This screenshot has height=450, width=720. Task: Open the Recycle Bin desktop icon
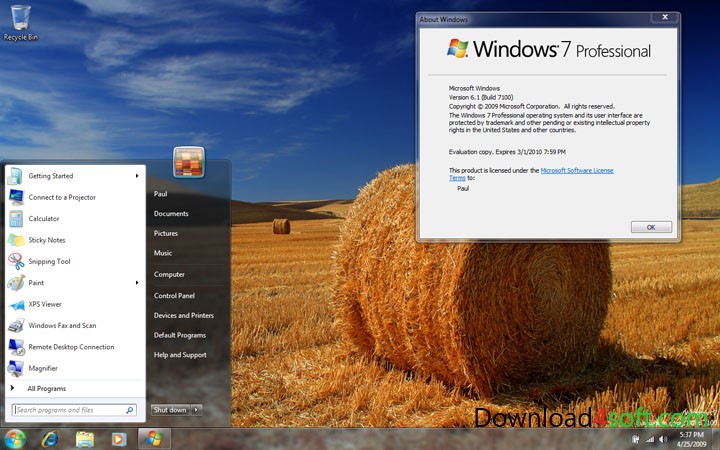[x=20, y=23]
